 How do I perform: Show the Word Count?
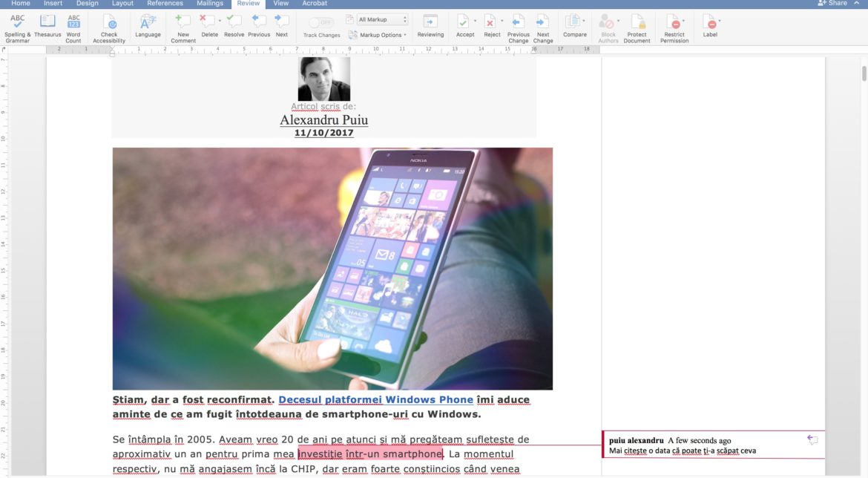(x=73, y=29)
